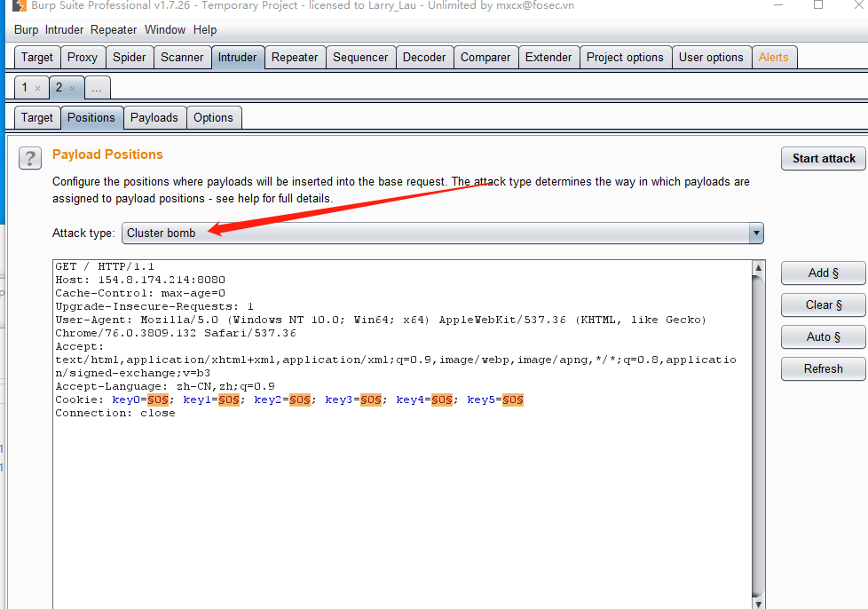868x609 pixels.
Task: Select the Intruder main tab
Action: coord(238,58)
